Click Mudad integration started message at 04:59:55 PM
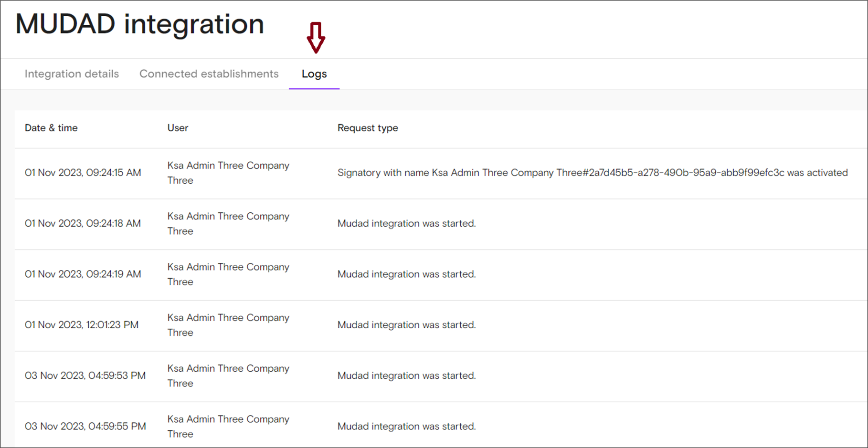868x448 pixels. (x=407, y=426)
